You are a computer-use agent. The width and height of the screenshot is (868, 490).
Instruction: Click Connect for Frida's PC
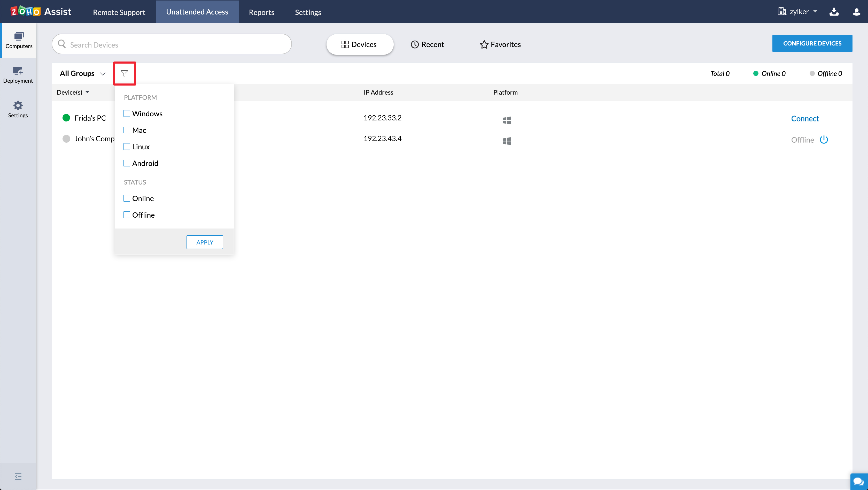[x=804, y=119]
